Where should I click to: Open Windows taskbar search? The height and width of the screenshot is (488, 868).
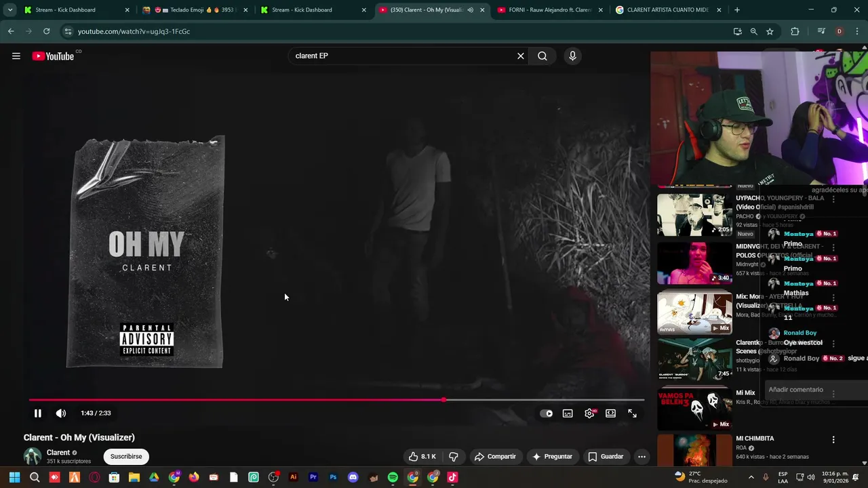click(x=35, y=477)
